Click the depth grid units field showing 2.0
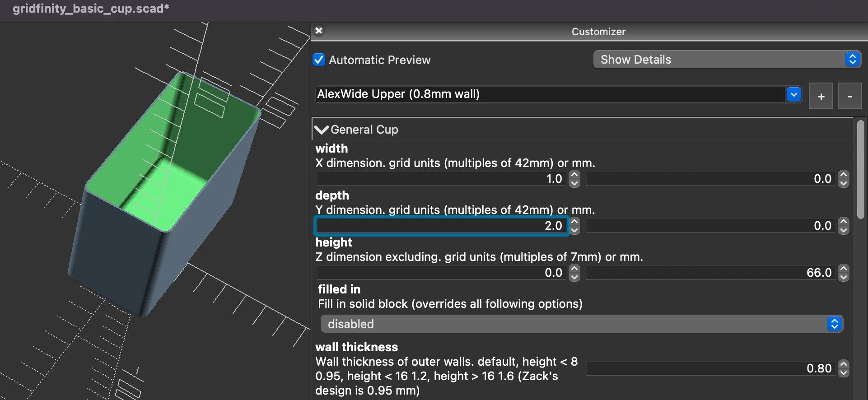The height and width of the screenshot is (400, 868). point(441,226)
